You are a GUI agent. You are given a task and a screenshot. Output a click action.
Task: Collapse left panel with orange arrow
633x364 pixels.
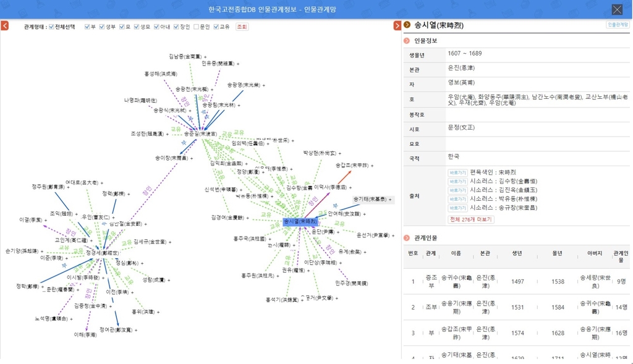click(5, 26)
